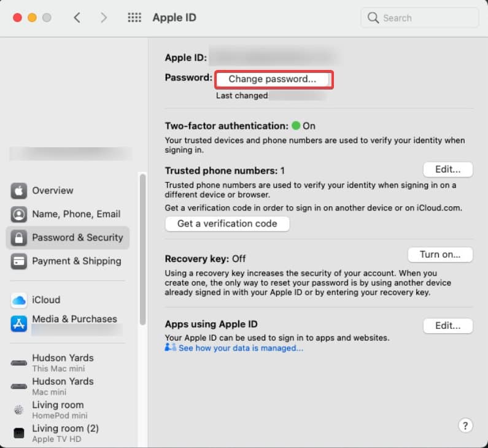This screenshot has height=448, width=488.
Task: Open See how your data is managed link
Action: pyautogui.click(x=241, y=348)
